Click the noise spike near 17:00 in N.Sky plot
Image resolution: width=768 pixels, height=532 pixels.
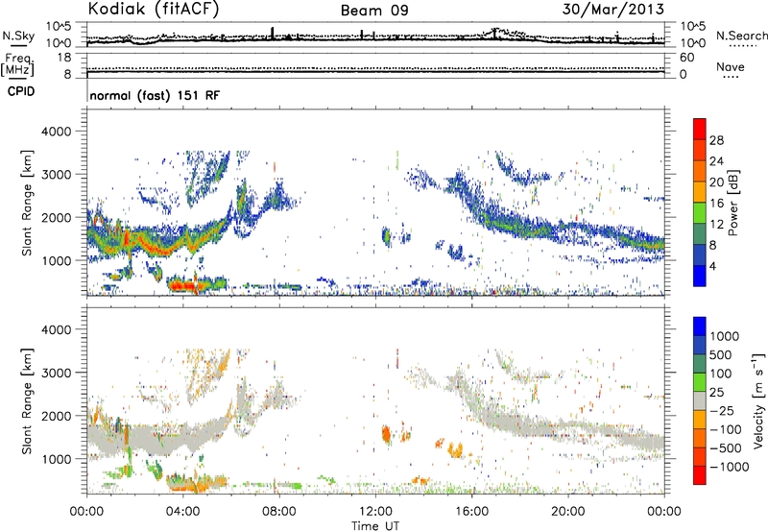click(x=495, y=34)
